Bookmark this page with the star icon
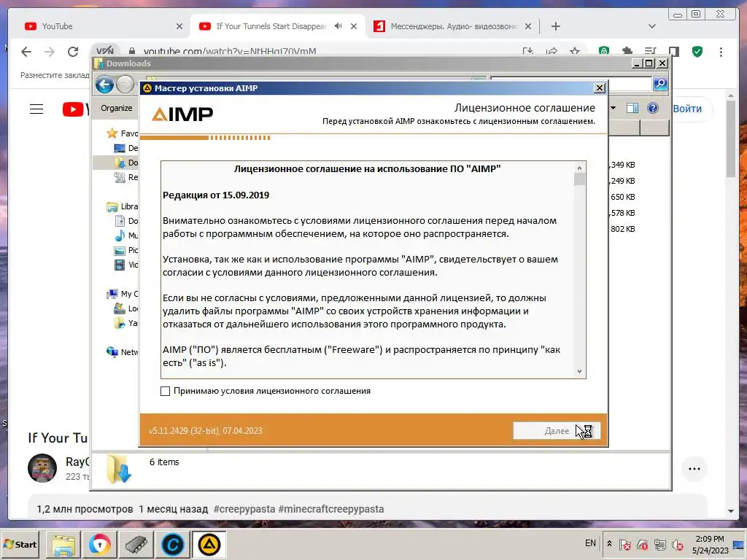 pos(575,51)
